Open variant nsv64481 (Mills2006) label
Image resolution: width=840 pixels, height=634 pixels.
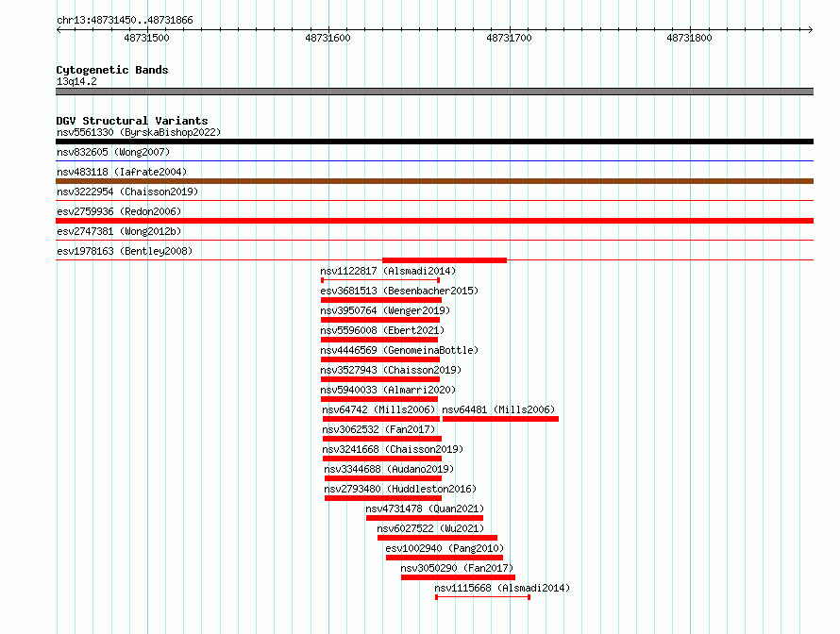click(x=498, y=409)
